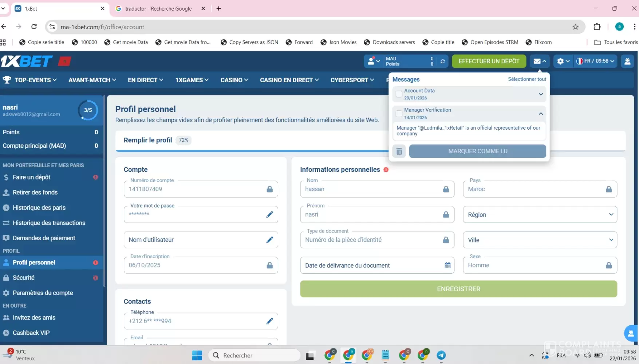Edit phone number with pencil icon

(x=269, y=321)
